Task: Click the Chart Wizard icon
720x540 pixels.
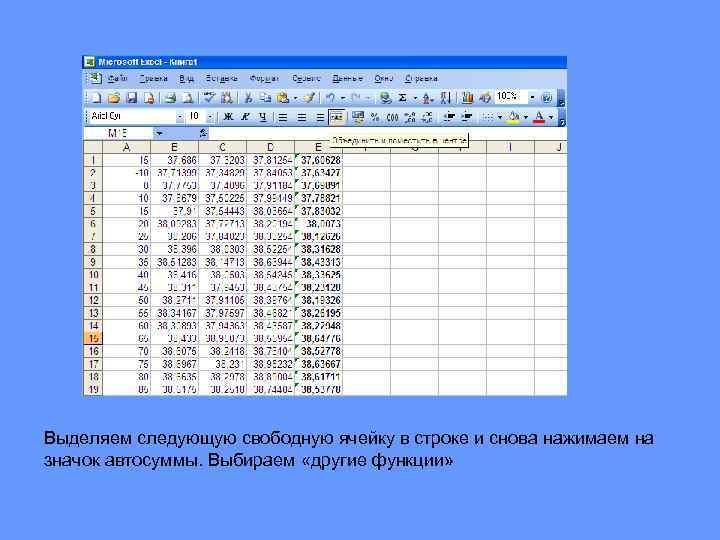Action: 467,97
